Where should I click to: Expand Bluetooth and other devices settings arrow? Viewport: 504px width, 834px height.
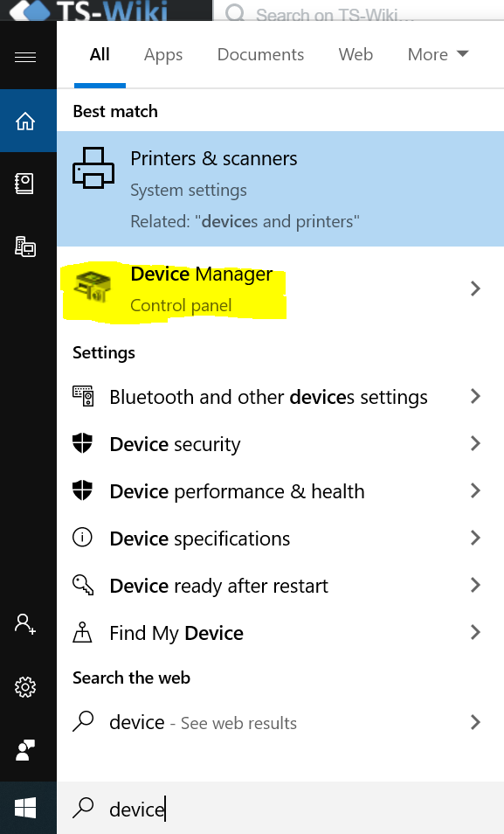(x=475, y=396)
